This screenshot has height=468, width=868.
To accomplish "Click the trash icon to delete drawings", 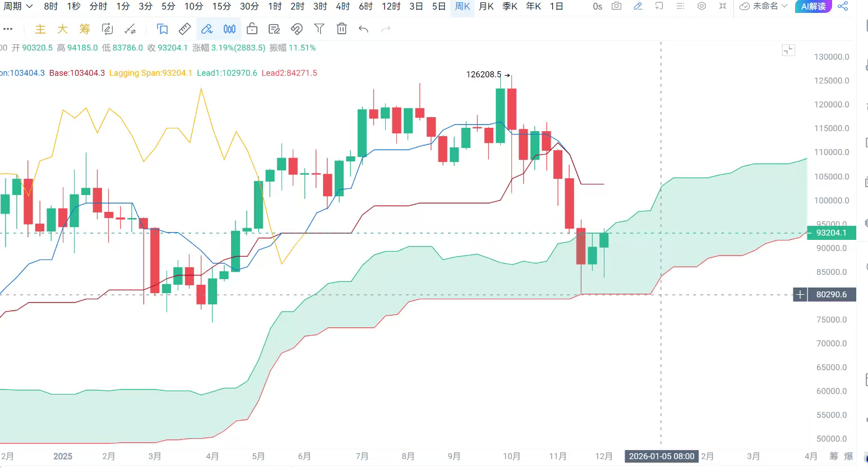I will pyautogui.click(x=341, y=29).
